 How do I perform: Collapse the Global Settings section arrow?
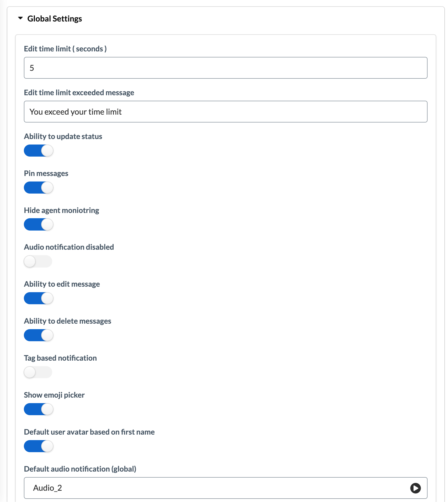[x=20, y=18]
